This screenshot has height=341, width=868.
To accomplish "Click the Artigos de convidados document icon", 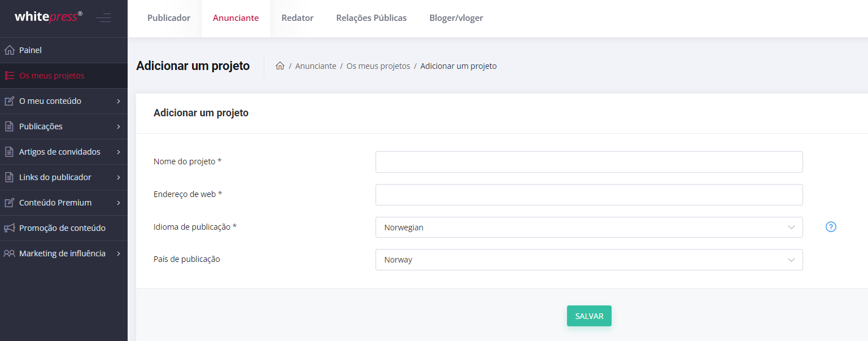I will pos(9,152).
